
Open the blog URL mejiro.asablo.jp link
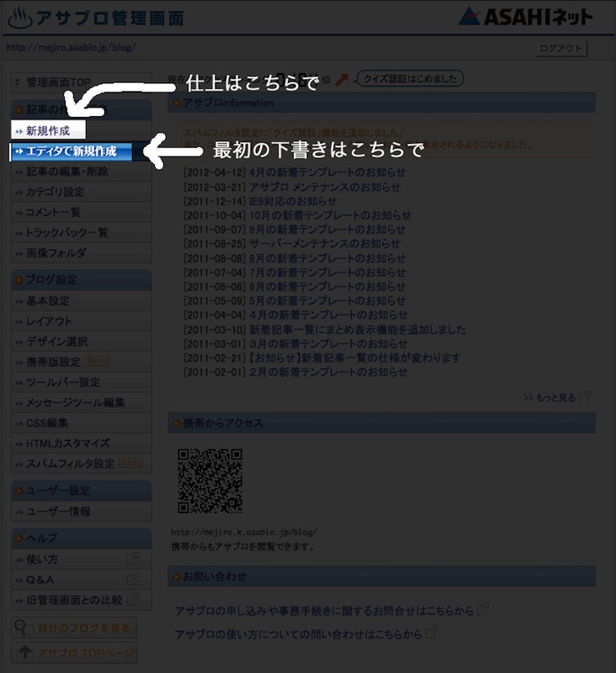[x=71, y=47]
